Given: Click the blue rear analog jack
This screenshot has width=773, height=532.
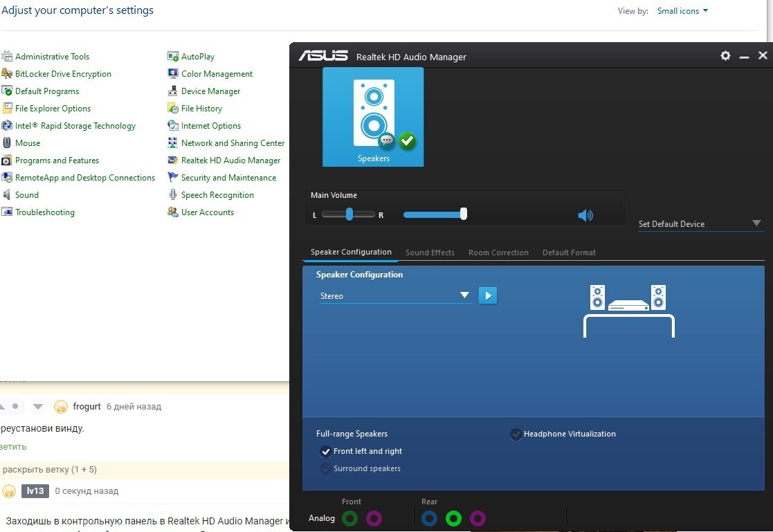Looking at the screenshot, I should pyautogui.click(x=429, y=518).
